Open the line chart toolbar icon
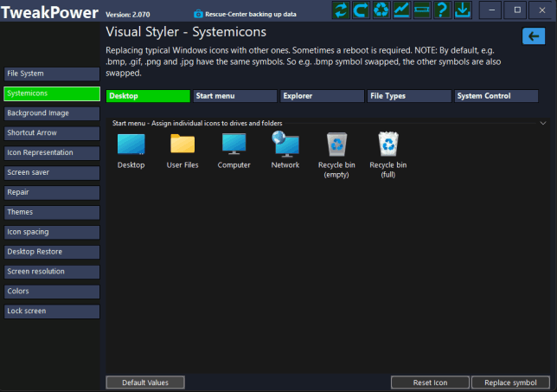Screen dimensions: 557x392 402,10
